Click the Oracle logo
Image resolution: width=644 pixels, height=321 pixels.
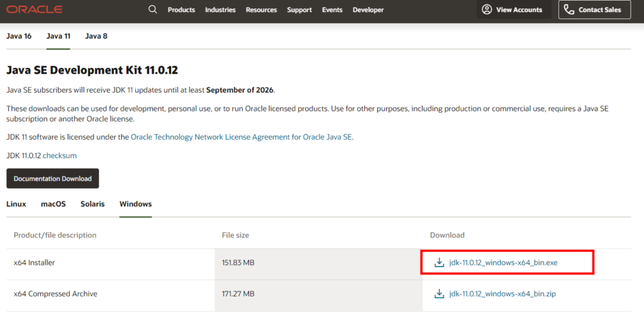[x=35, y=9]
